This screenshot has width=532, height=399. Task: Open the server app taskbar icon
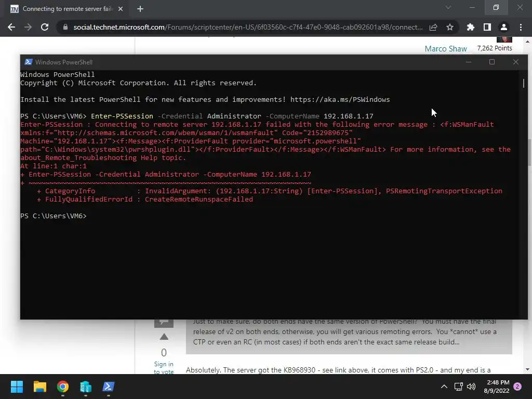86,387
